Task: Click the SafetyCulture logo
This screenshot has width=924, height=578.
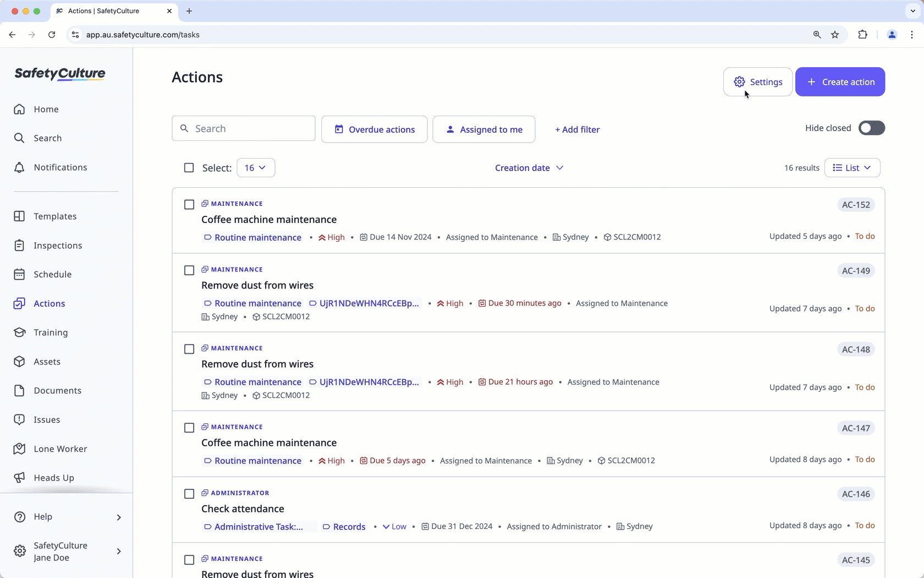Action: pyautogui.click(x=60, y=74)
